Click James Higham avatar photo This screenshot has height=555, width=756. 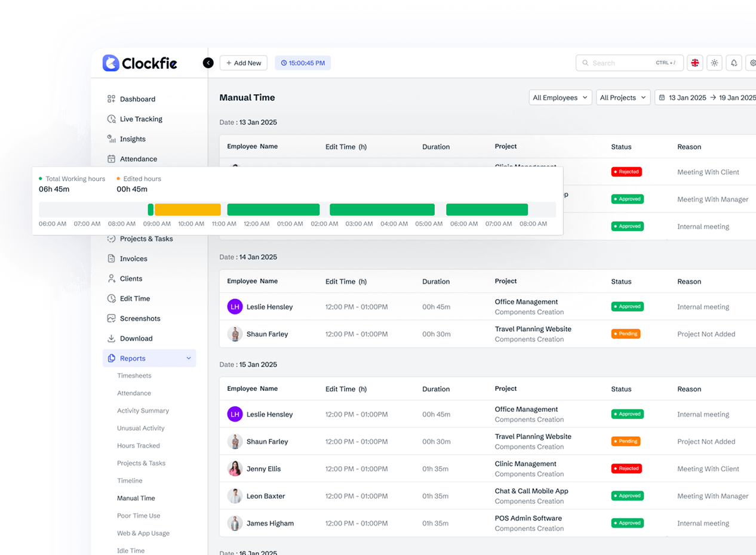235,523
